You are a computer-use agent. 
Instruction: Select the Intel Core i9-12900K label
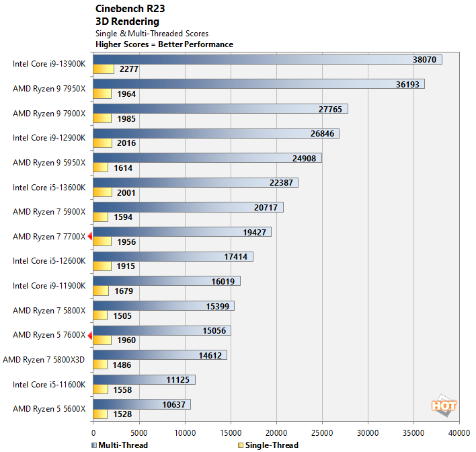[x=49, y=138]
